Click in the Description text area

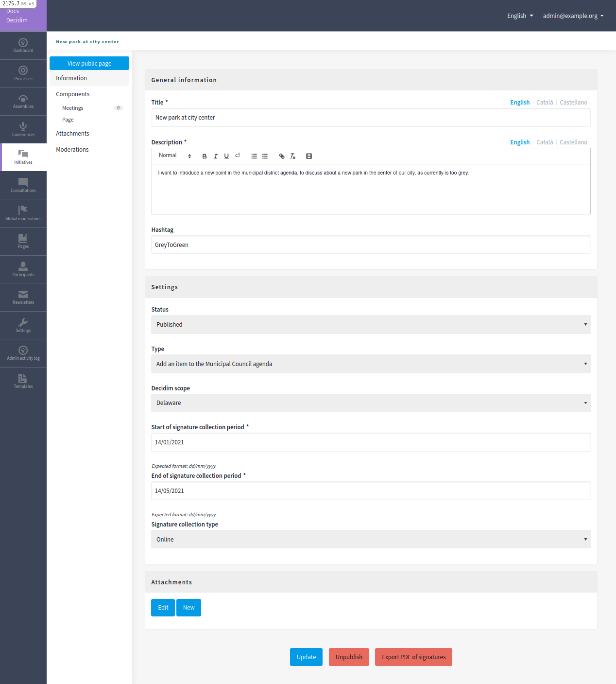371,189
